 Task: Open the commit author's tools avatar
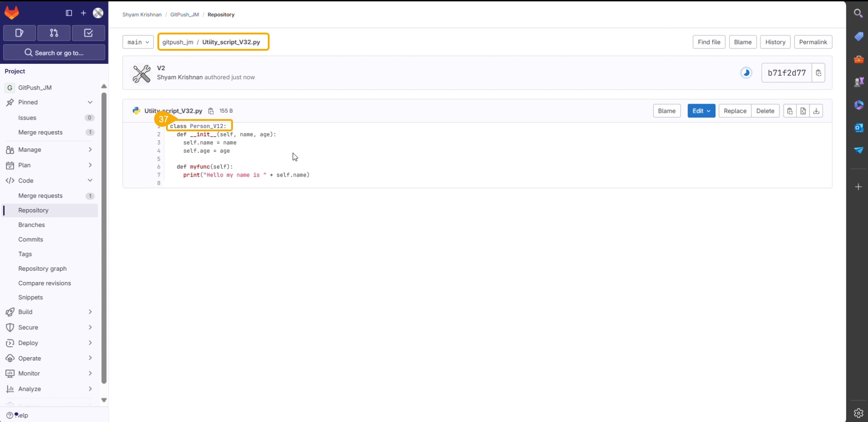[142, 73]
